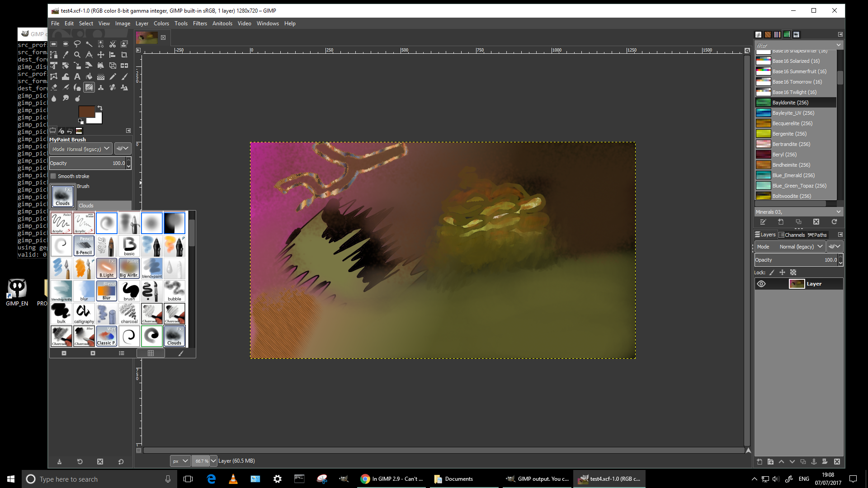The height and width of the screenshot is (488, 868).
Task: Select the Text tool
Action: [x=77, y=76]
